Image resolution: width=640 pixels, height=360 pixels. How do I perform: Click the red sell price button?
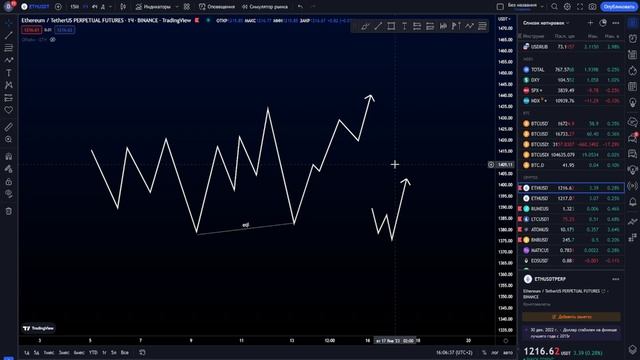pyautogui.click(x=31, y=30)
